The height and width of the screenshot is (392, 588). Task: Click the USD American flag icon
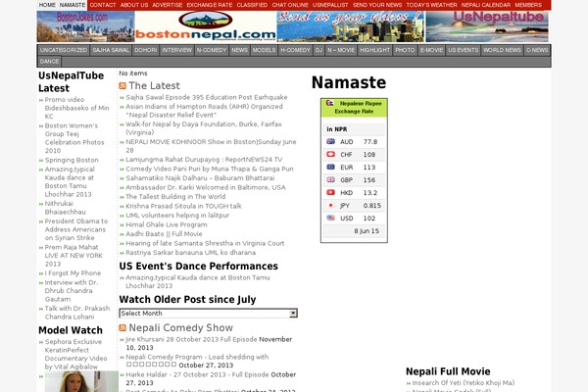[331, 218]
